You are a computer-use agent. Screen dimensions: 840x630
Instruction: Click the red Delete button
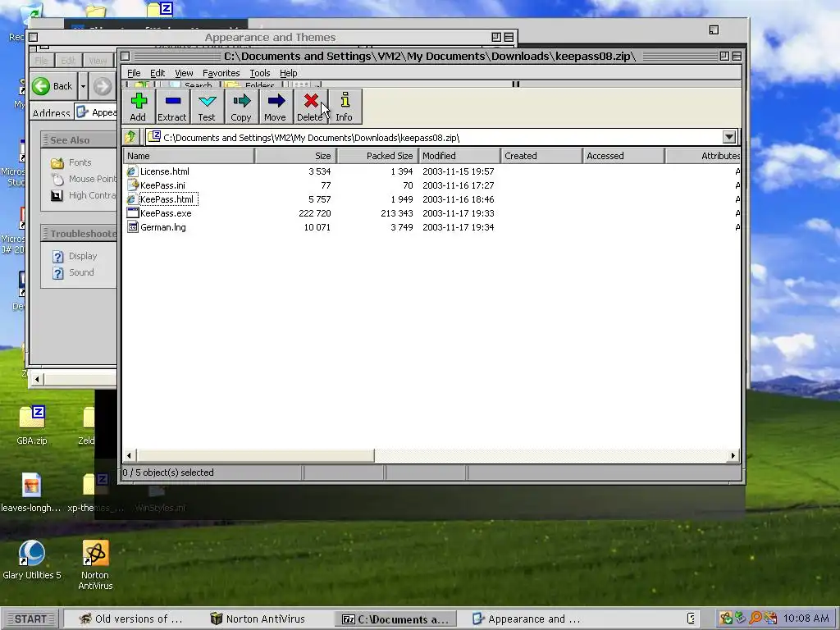(310, 107)
